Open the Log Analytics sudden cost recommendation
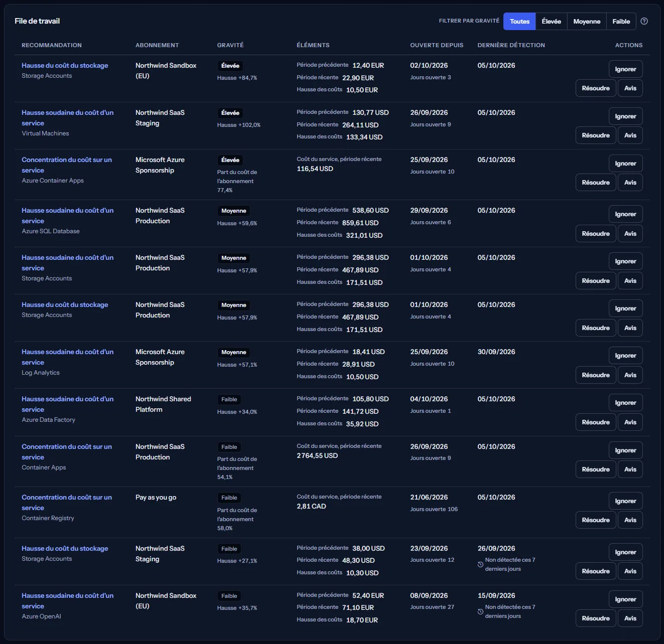The image size is (664, 644). 67,357
